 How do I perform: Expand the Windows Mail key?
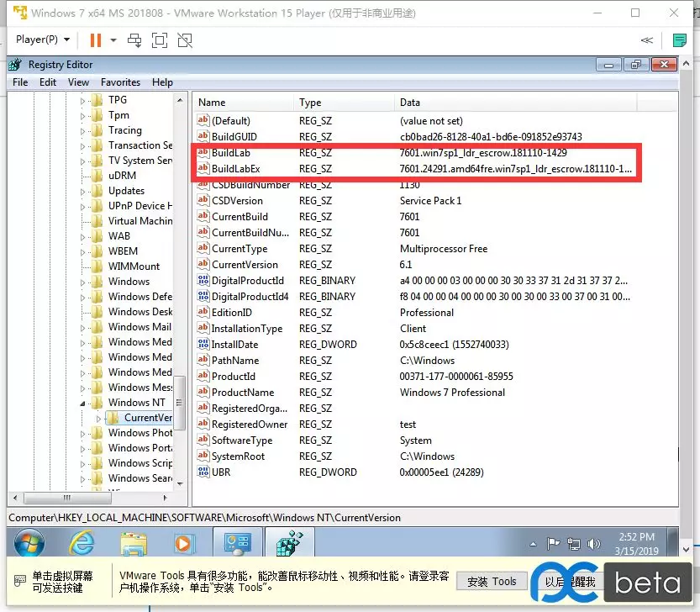[82, 328]
